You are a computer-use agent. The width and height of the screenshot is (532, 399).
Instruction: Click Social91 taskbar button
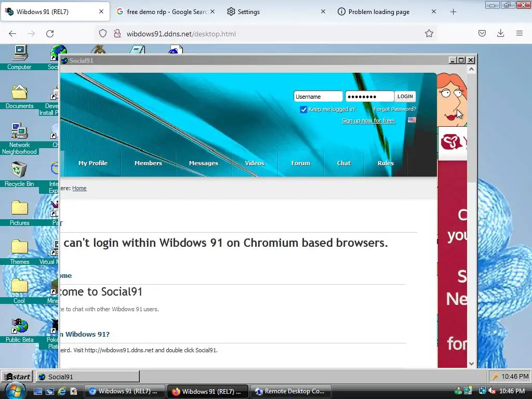(87, 377)
